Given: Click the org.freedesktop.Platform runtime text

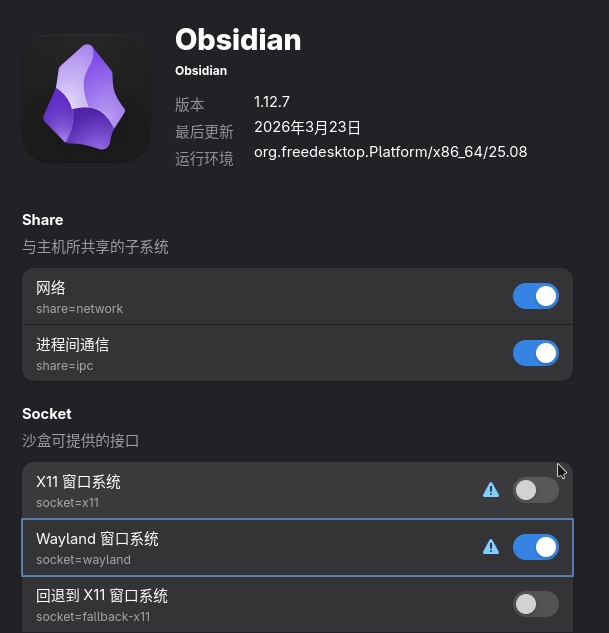Looking at the screenshot, I should click(390, 152).
